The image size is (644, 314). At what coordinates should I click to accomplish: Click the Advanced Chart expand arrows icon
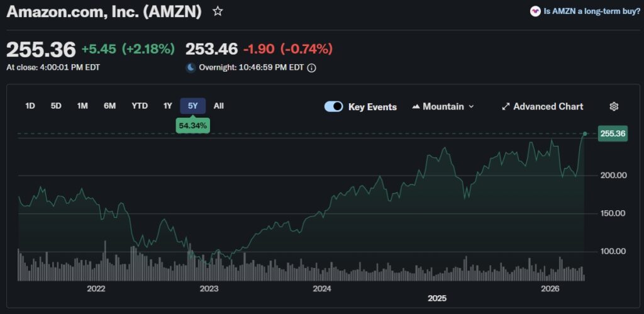coord(505,107)
